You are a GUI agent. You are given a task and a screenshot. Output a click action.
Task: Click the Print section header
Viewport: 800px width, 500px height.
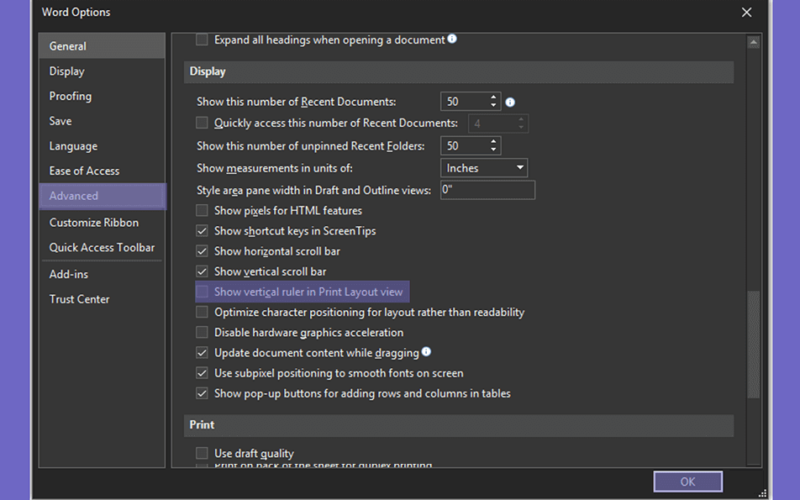pos(459,425)
